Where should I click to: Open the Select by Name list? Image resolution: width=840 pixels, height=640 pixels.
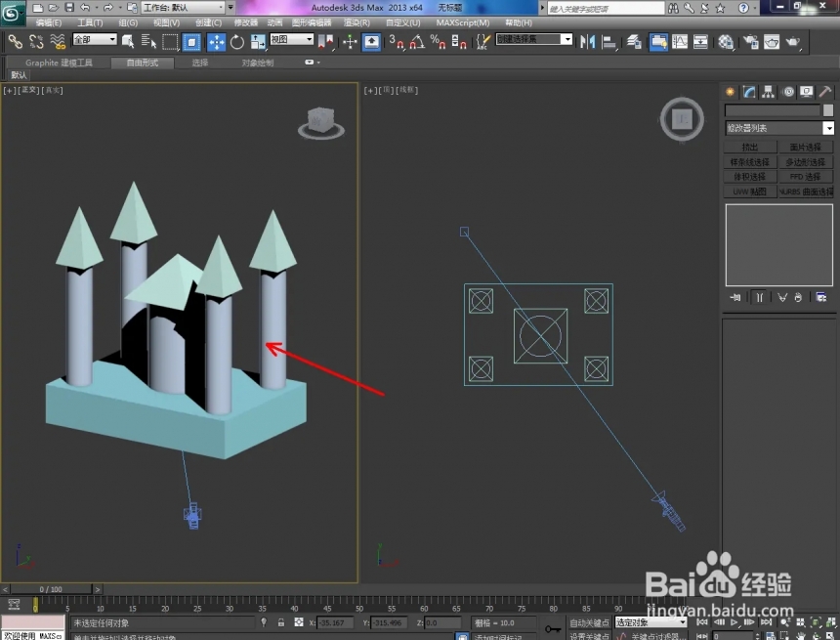148,41
